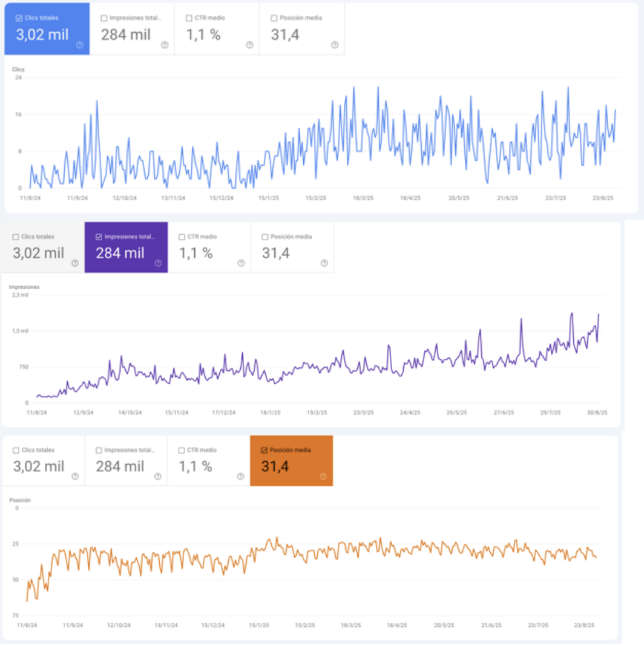Check Clics totales checkbox in position chart panel

[16, 450]
